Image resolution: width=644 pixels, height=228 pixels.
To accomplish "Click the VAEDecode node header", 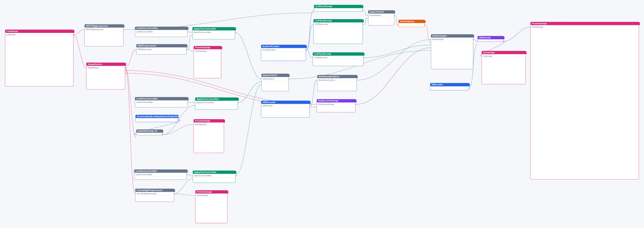I will pyautogui.click(x=491, y=38).
